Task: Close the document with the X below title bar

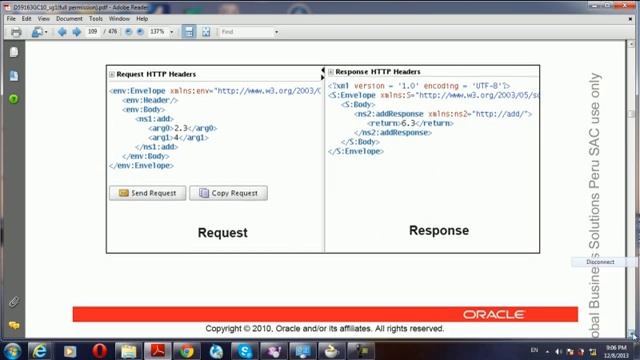Action: coord(631,19)
